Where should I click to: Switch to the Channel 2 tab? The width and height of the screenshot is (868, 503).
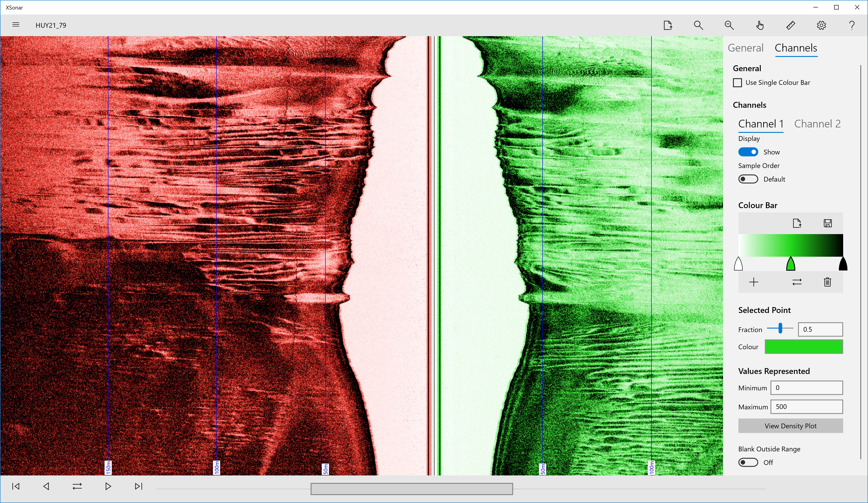pos(817,124)
